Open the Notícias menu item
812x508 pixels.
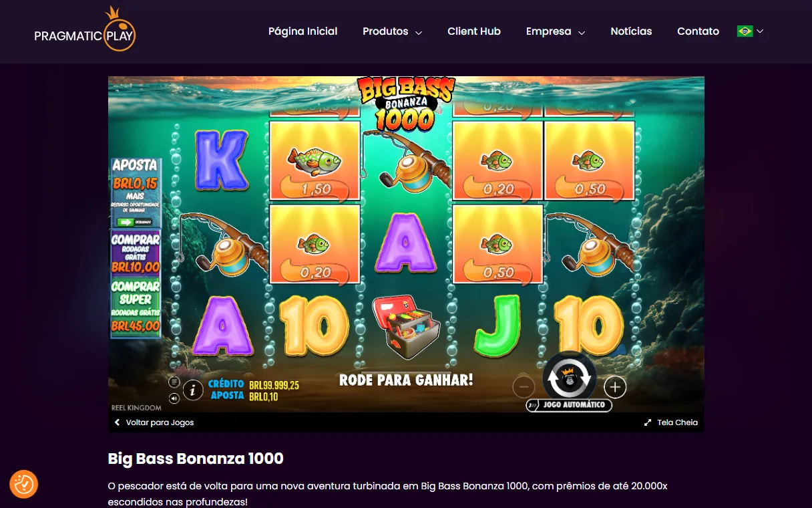(631, 31)
